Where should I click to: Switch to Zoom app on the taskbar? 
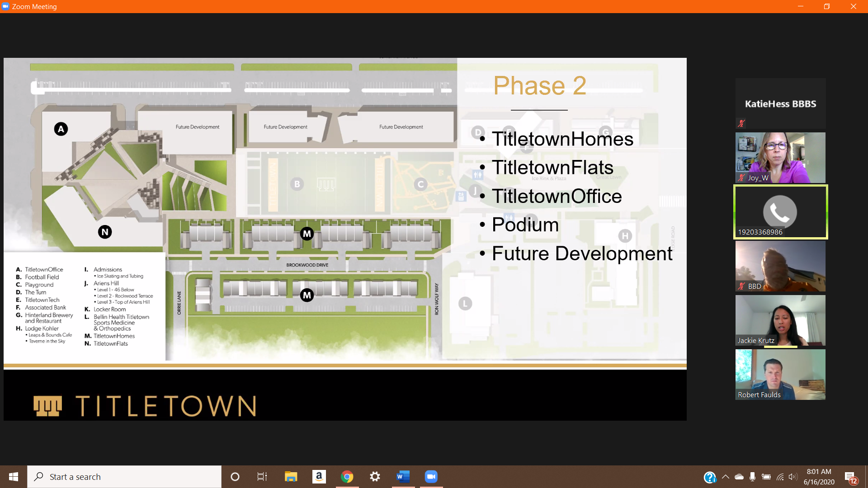pyautogui.click(x=431, y=477)
